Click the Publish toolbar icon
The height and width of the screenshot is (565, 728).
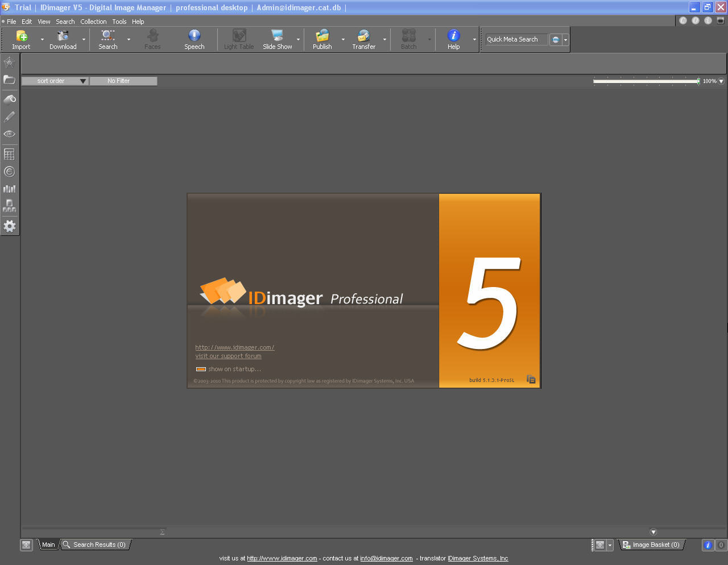[322, 39]
